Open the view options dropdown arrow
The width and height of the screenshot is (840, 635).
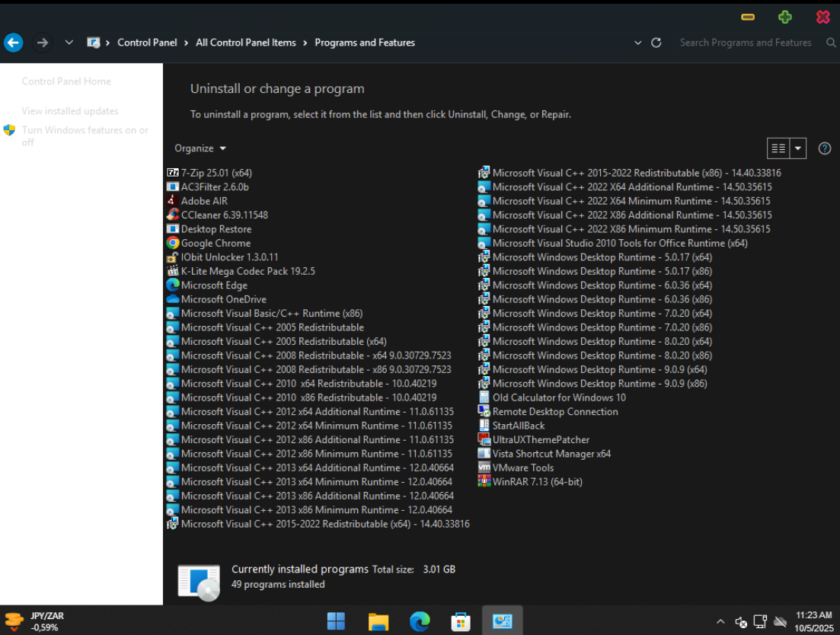click(797, 148)
